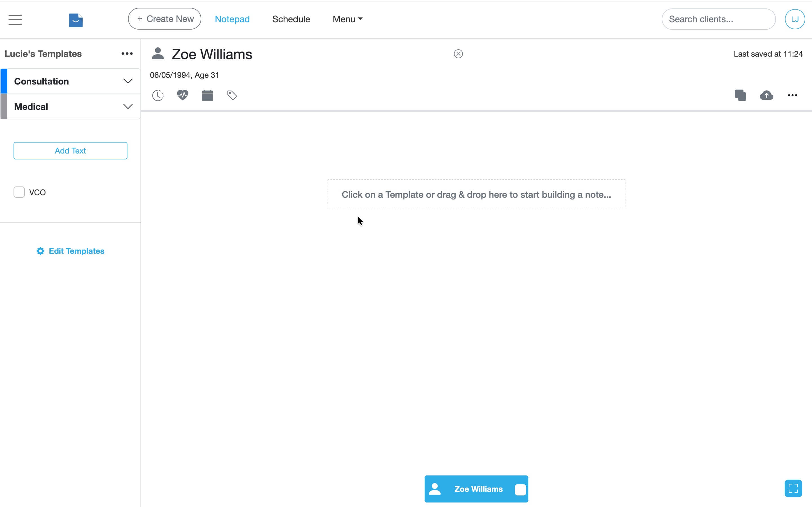Open the client history clock icon
812x507 pixels.
tap(158, 95)
